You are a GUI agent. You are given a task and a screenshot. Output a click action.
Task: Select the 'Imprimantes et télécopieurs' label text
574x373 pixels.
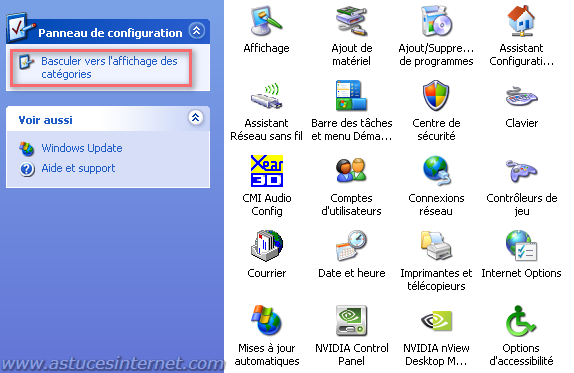tap(436, 279)
